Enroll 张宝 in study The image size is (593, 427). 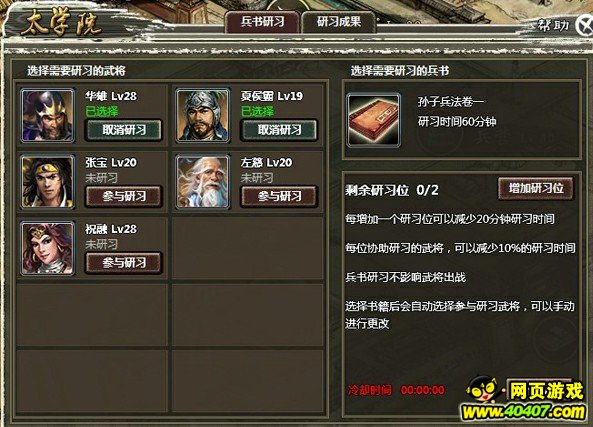pyautogui.click(x=124, y=196)
